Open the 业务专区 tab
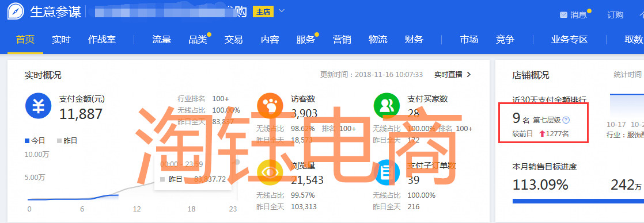The height and width of the screenshot is (223, 644). (570, 39)
